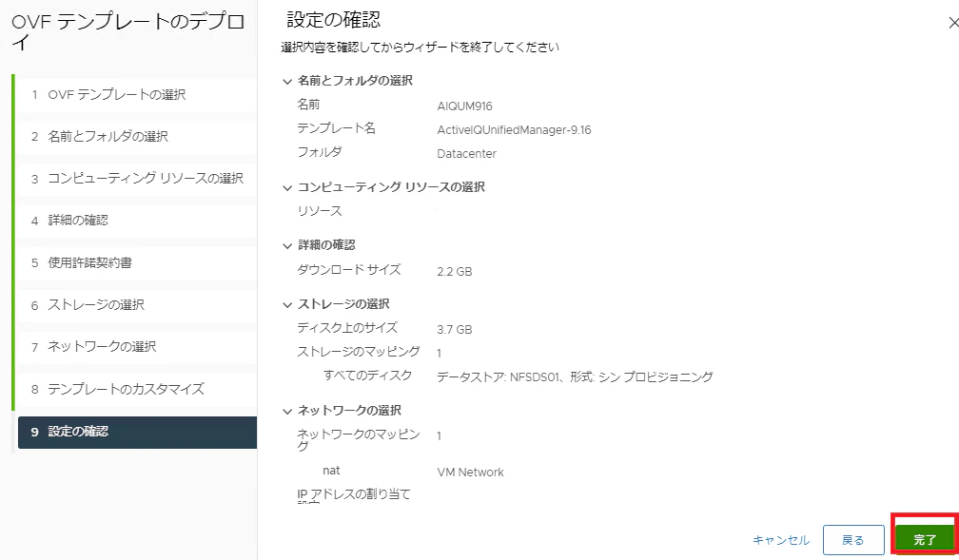Select disk size value 3.7 GB
Image resolution: width=959 pixels, height=560 pixels.
point(455,330)
